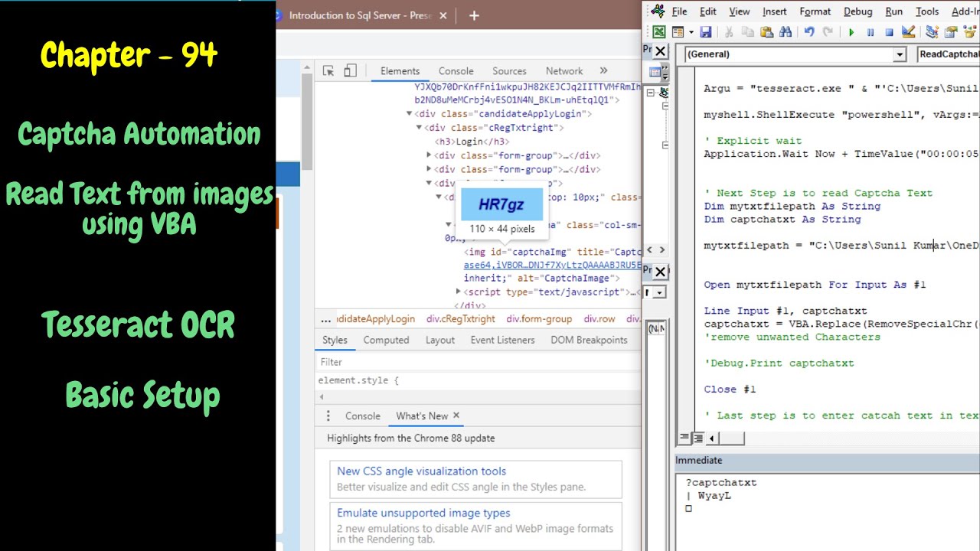Click div.cRegTxtright in the breadcrumb

click(461, 319)
